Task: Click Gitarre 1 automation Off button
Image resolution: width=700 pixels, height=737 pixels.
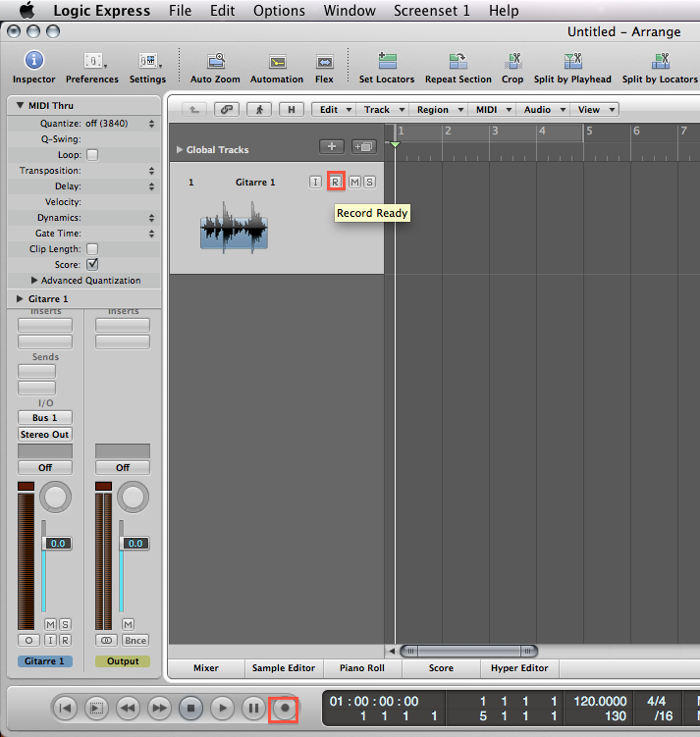Action: pyautogui.click(x=45, y=468)
